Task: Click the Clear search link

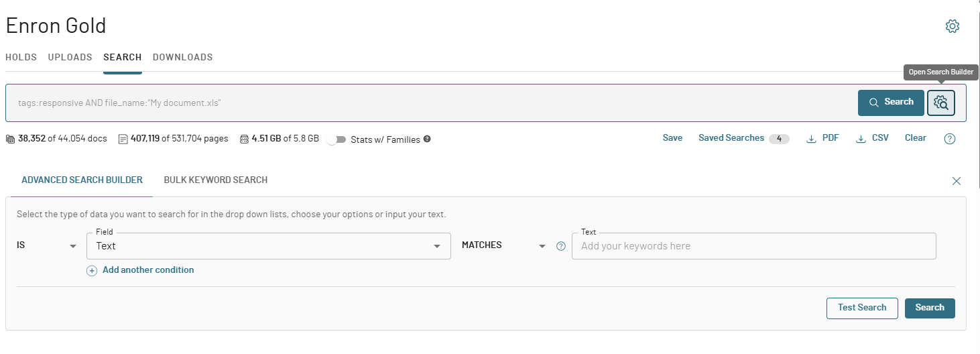Action: (x=915, y=138)
